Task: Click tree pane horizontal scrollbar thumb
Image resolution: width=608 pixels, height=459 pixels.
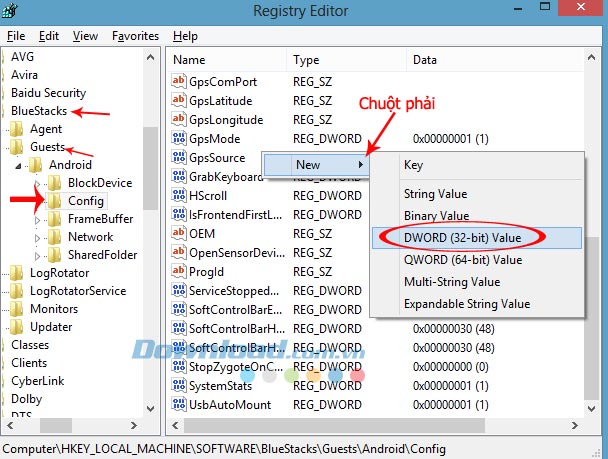Action: coord(56,425)
